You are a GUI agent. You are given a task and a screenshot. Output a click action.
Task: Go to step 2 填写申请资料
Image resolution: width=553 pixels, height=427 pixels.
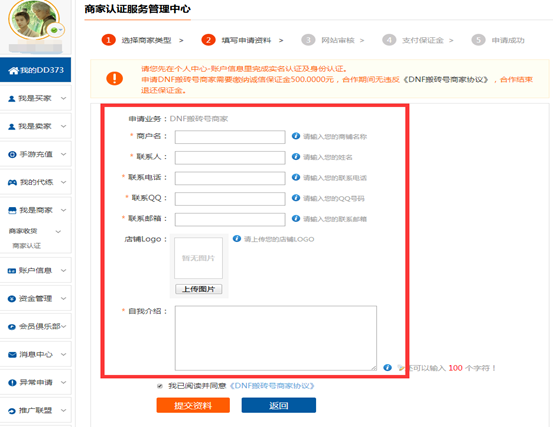pos(236,40)
